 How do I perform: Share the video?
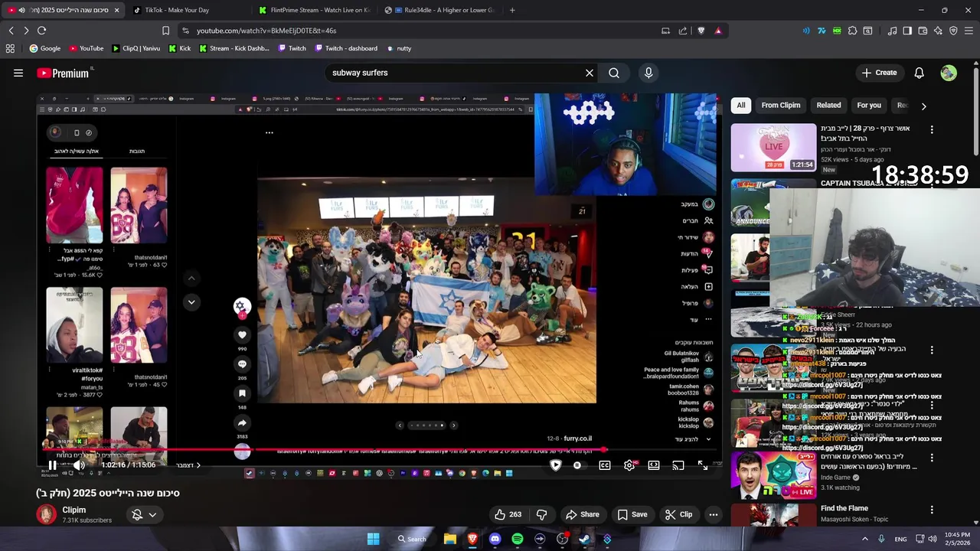582,514
